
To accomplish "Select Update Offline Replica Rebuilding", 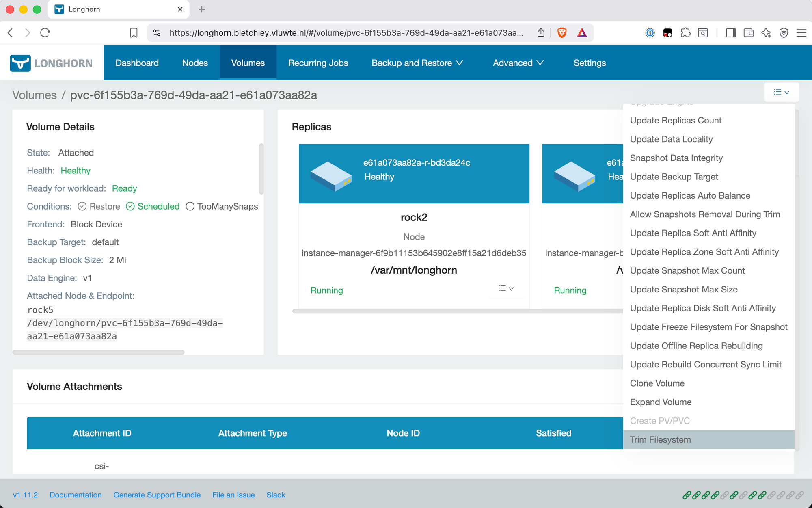I will (x=708, y=346).
